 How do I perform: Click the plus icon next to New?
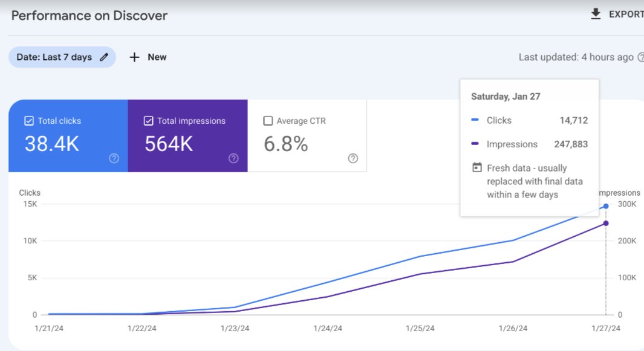[x=134, y=57]
